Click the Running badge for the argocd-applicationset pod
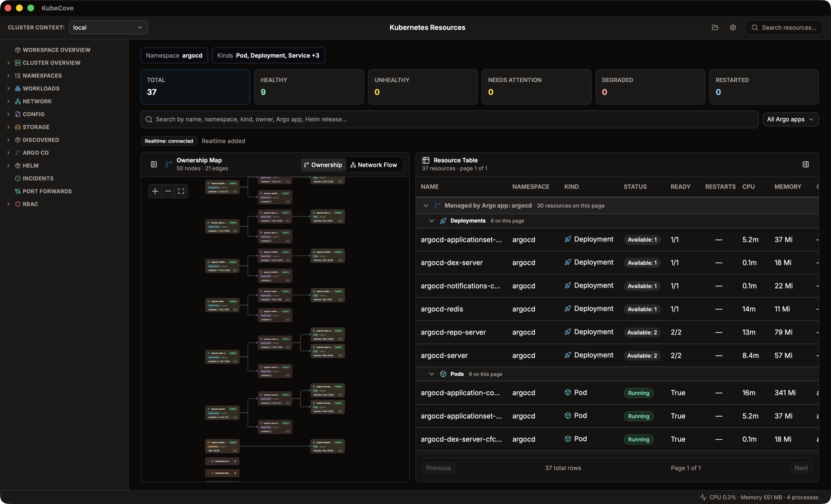 tap(638, 416)
